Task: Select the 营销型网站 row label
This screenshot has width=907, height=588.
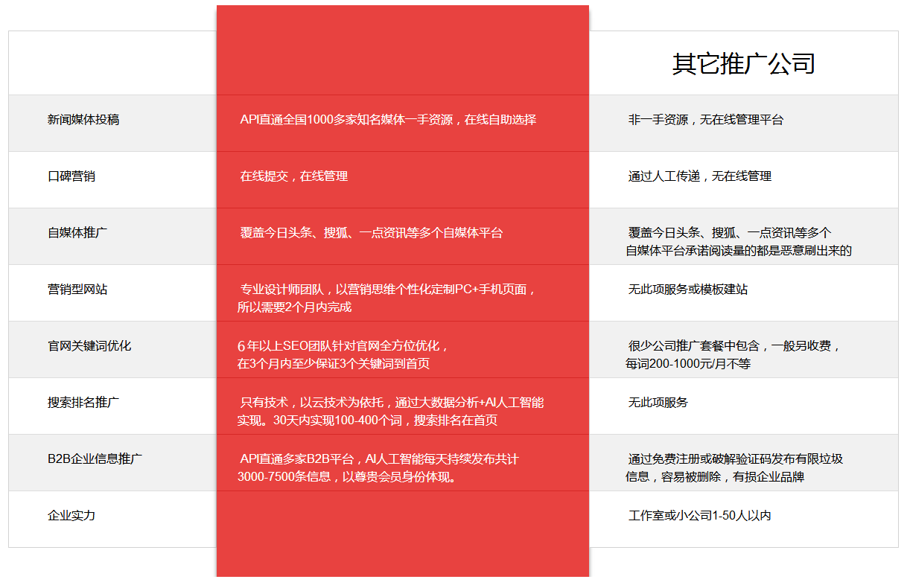Action: [x=77, y=290]
